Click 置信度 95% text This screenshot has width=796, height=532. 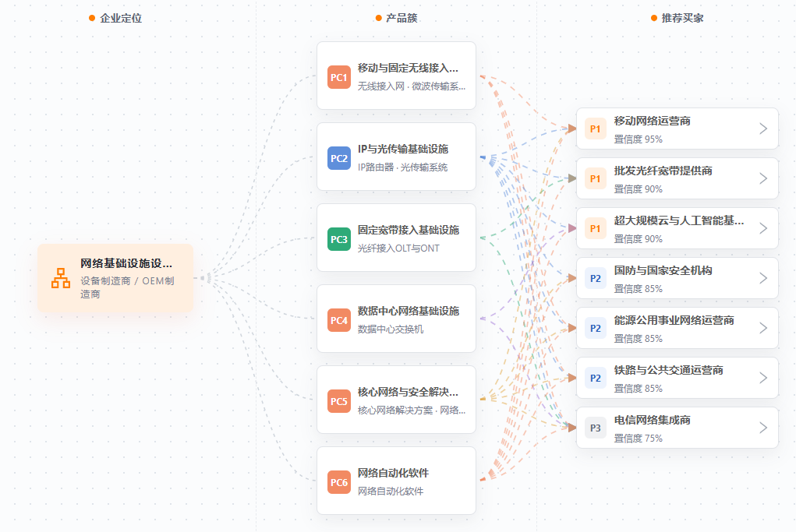click(638, 139)
